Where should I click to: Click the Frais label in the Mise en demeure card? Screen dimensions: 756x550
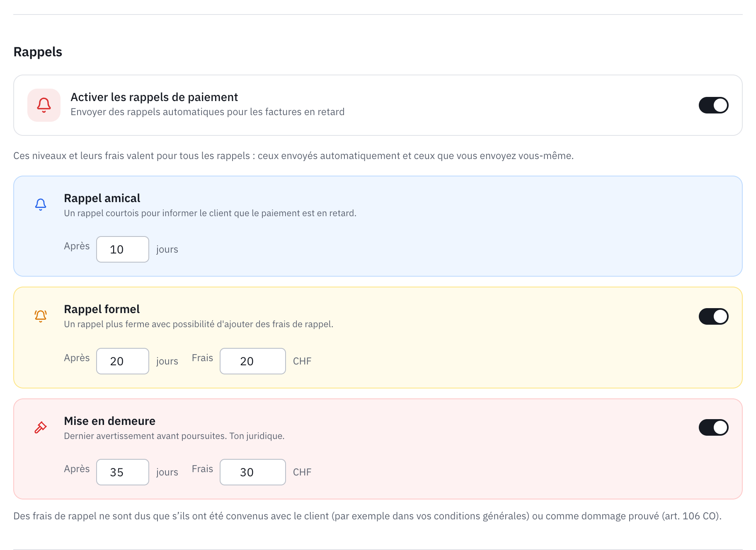pos(203,469)
